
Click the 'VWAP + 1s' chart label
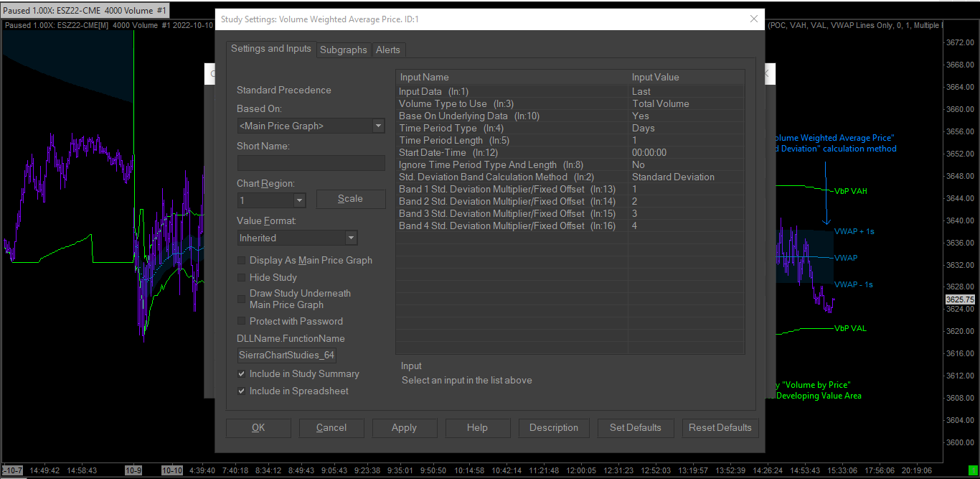854,232
